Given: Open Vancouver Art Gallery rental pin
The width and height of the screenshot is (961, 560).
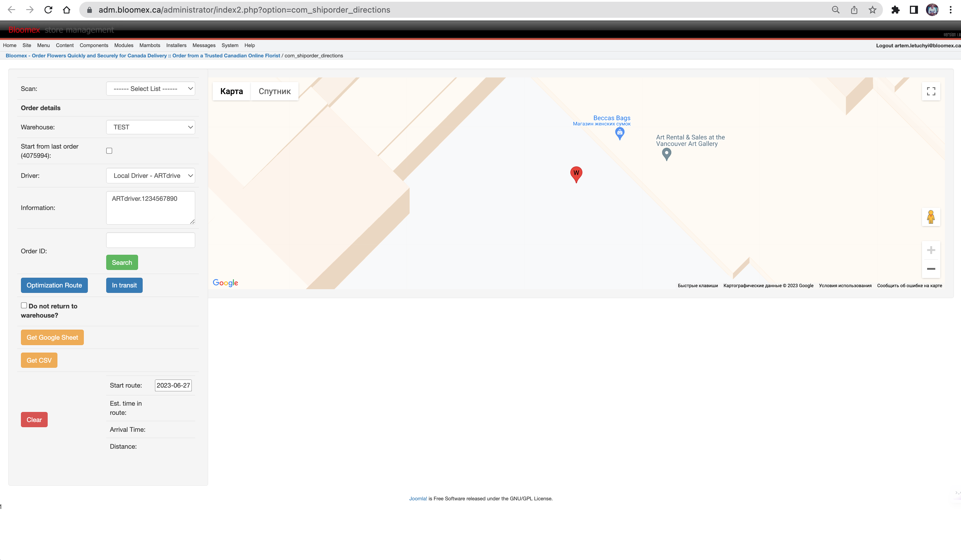Looking at the screenshot, I should [x=666, y=154].
